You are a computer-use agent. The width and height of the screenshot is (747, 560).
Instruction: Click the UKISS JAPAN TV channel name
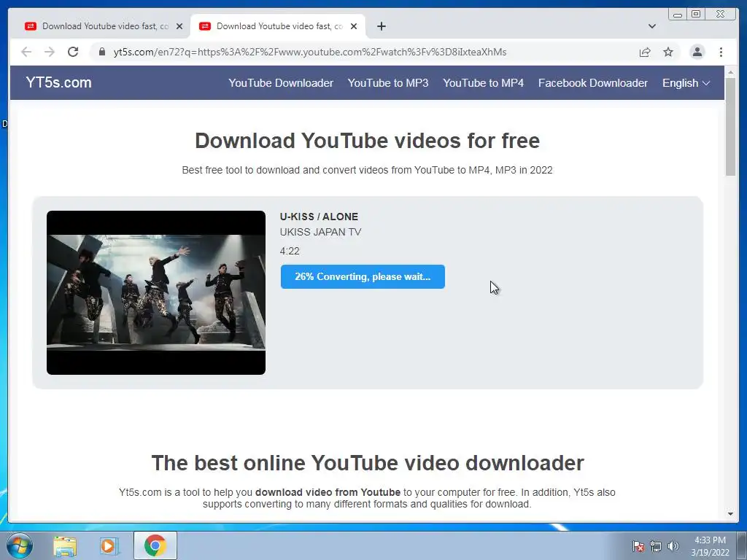320,232
